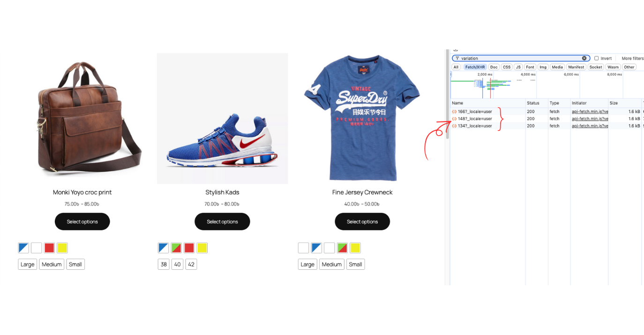Select the Media filter tab
This screenshot has width=644, height=335.
point(557,67)
